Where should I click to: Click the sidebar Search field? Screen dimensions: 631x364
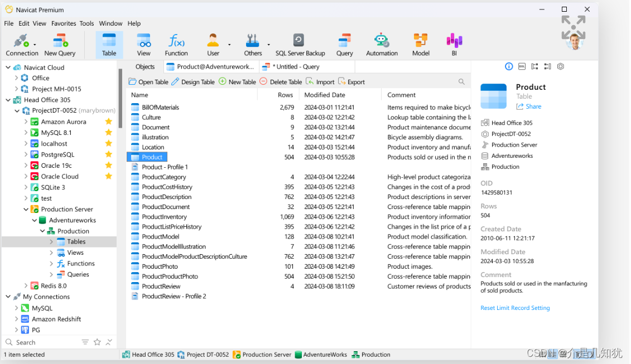point(42,342)
